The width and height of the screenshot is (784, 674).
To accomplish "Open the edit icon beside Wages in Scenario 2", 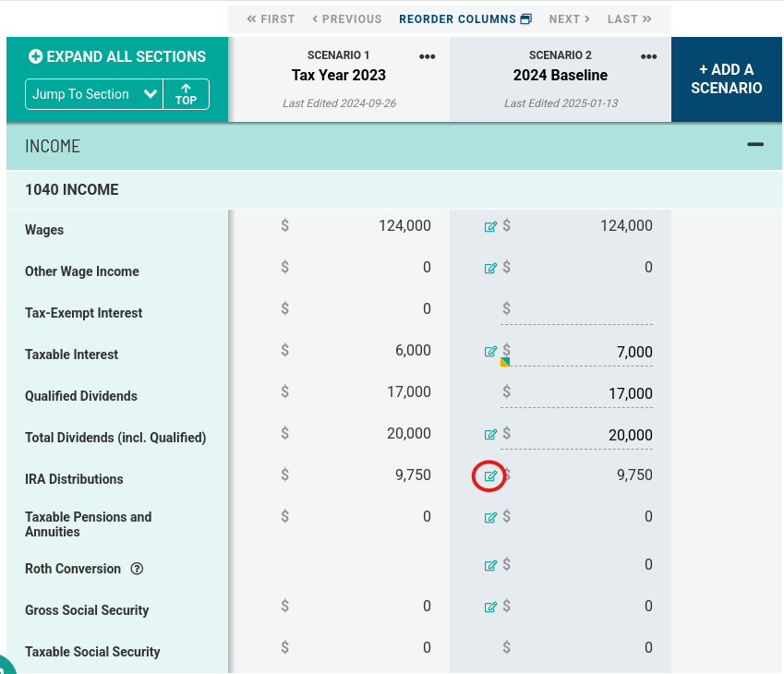I will click(490, 225).
